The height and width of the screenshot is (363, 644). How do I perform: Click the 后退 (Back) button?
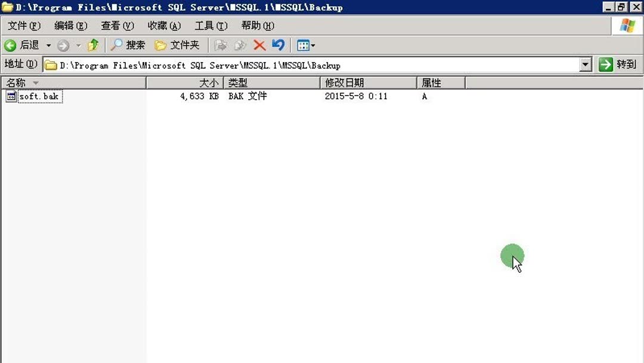(x=25, y=45)
